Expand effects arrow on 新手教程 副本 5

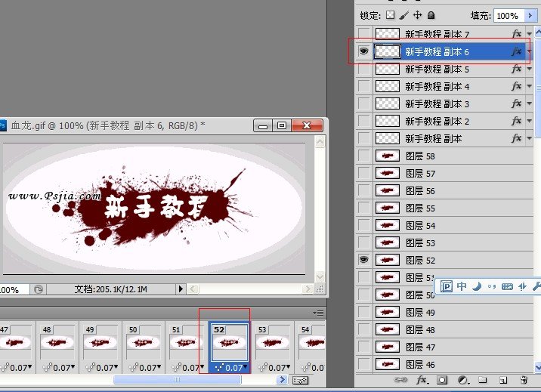click(529, 69)
